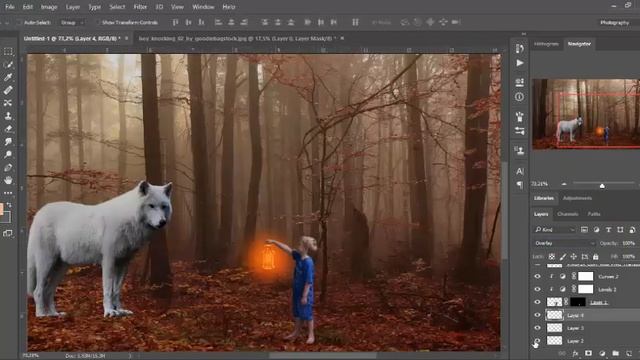Click the screen mode icon below the color swatches
The image size is (640, 360).
pyautogui.click(x=8, y=233)
